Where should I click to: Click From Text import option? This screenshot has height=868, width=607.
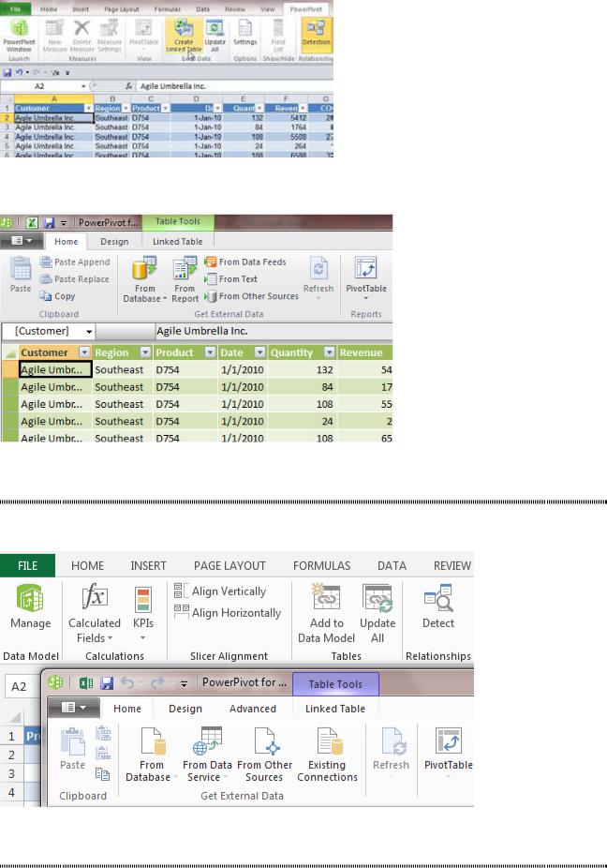pos(230,279)
